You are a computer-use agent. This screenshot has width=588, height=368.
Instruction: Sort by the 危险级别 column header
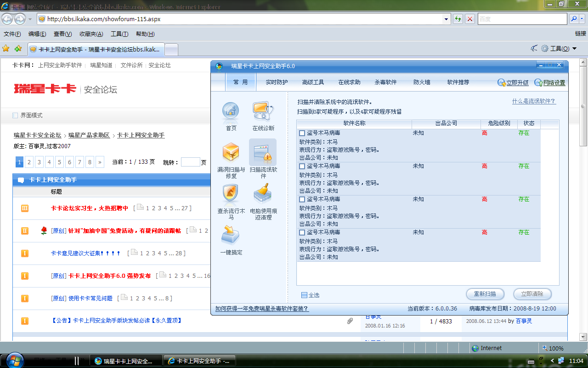499,124
